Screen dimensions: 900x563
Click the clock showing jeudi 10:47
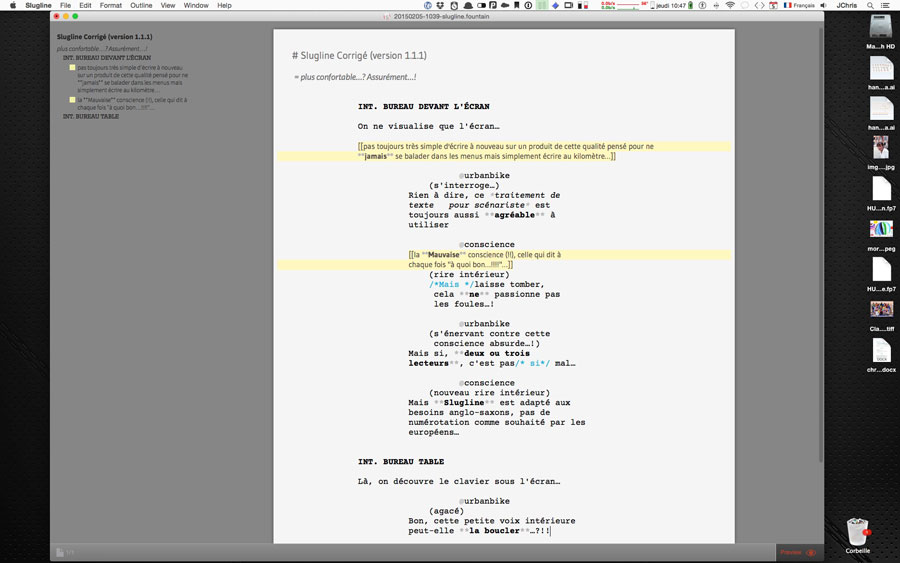(x=671, y=5)
